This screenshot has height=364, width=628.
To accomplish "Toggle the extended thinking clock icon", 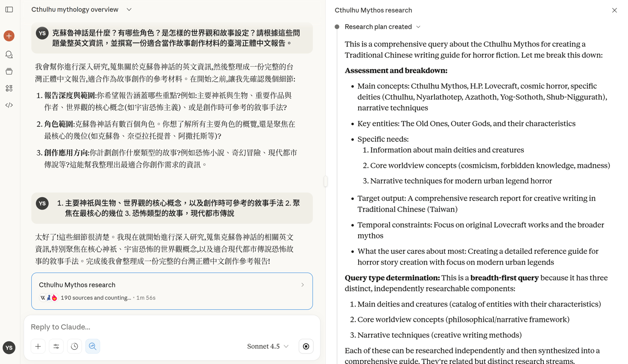I will click(x=74, y=347).
